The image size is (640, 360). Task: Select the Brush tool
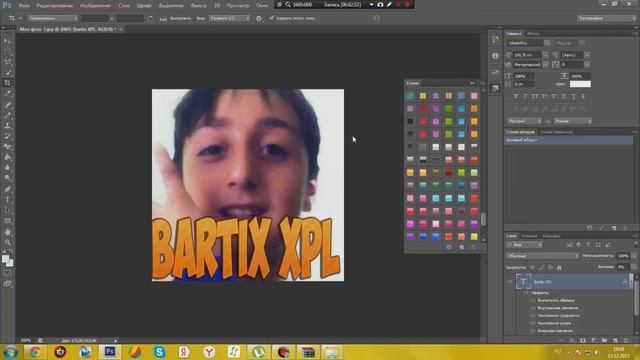[7, 115]
